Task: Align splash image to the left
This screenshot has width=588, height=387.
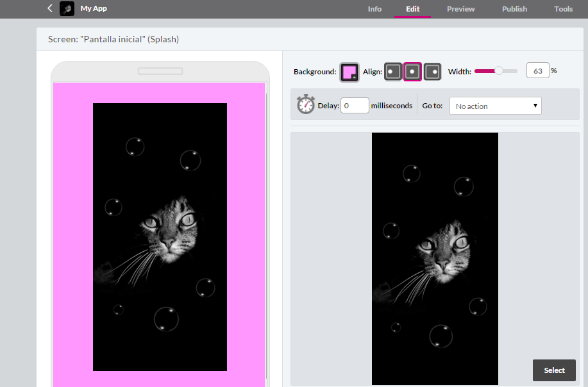Action: coord(393,72)
